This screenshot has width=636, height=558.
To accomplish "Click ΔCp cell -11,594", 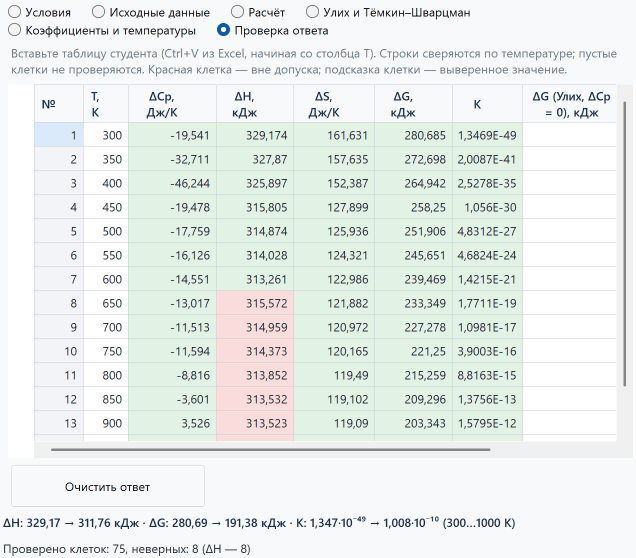I will pos(172,350).
